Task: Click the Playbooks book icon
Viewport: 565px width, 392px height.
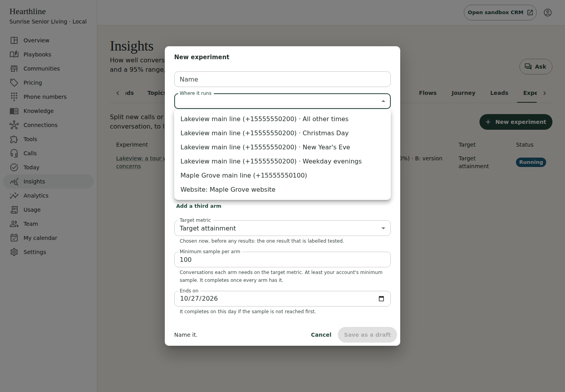Action: pos(14,54)
